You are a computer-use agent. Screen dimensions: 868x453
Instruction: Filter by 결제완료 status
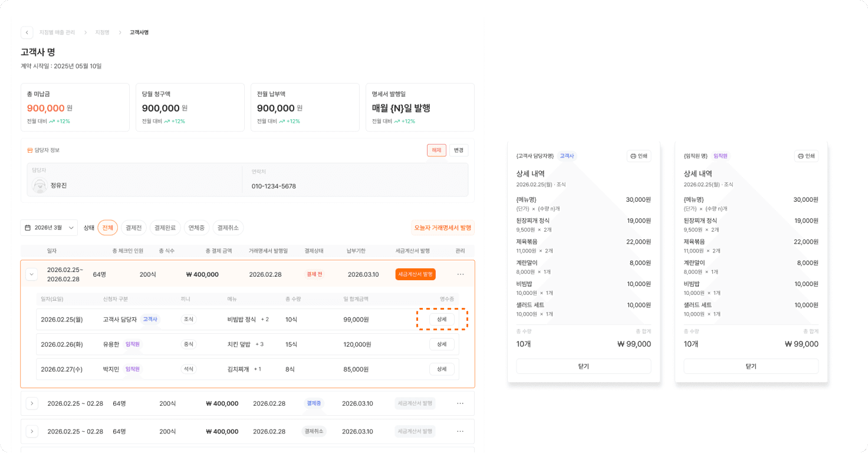click(165, 228)
